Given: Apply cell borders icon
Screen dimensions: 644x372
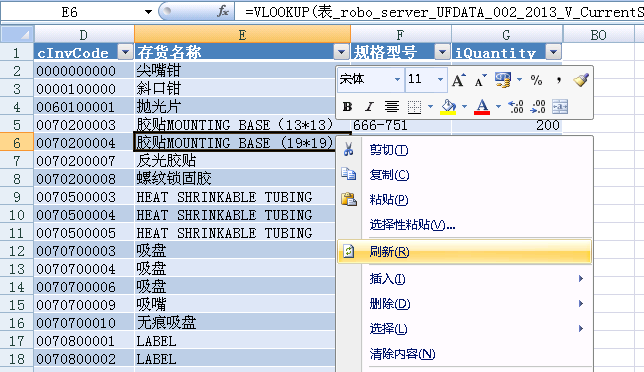Looking at the screenshot, I should coord(414,107).
